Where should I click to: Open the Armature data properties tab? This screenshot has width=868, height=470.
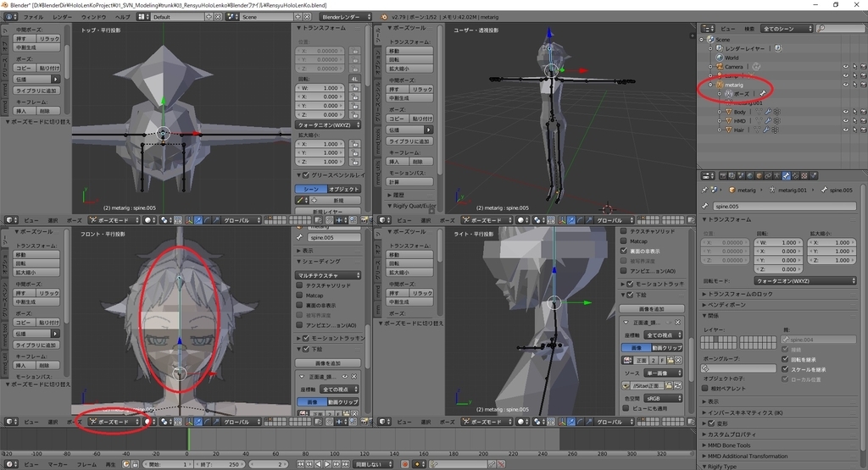pos(777,176)
